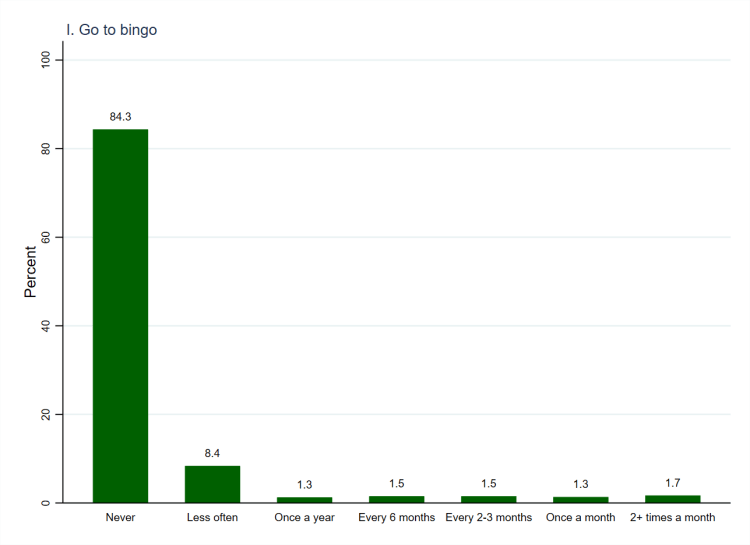Select the Every 6 months axis label
This screenshot has height=545, width=750.
396,518
